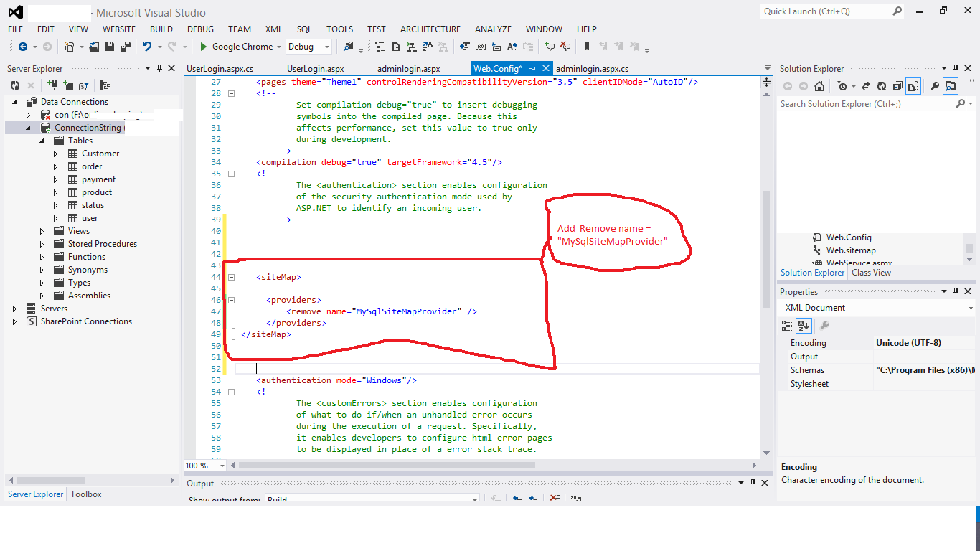This screenshot has height=551, width=980.
Task: Toggle a bookmark with the bookmark icon
Action: coord(587,47)
